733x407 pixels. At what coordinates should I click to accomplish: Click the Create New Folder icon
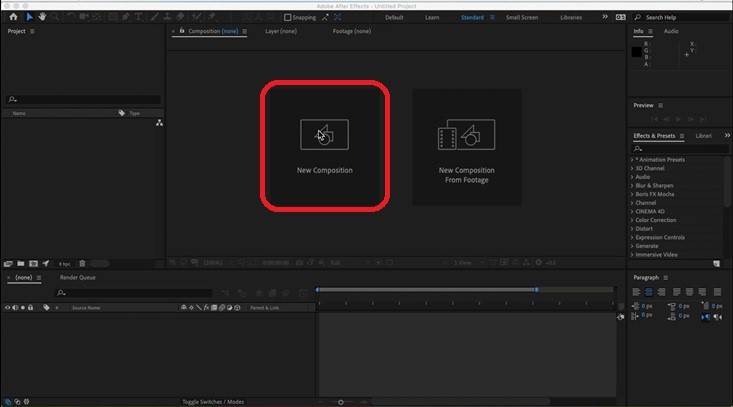(21, 264)
